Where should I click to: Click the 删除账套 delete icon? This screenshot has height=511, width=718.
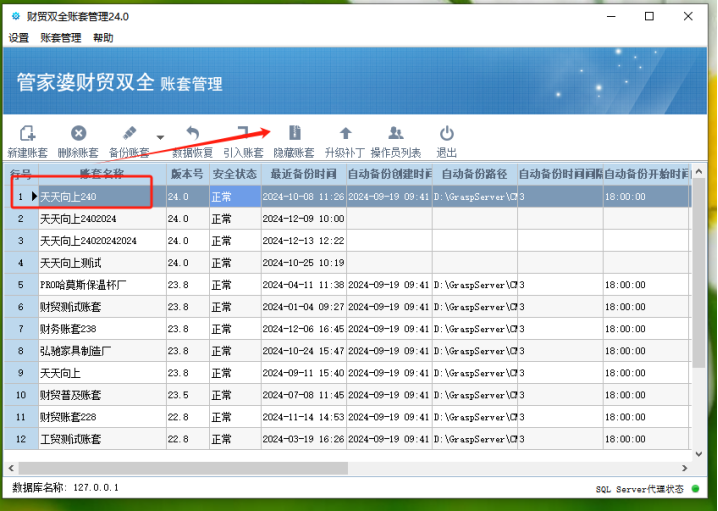coord(78,133)
